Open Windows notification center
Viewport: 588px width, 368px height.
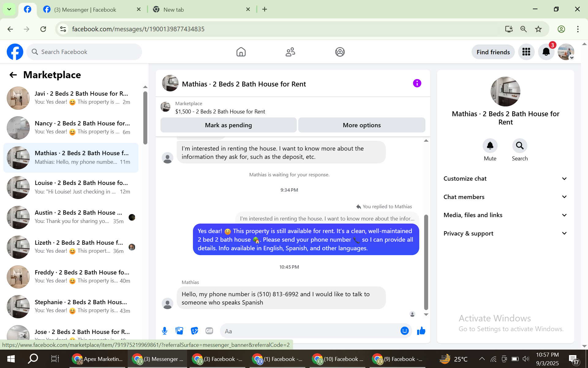coord(573,359)
